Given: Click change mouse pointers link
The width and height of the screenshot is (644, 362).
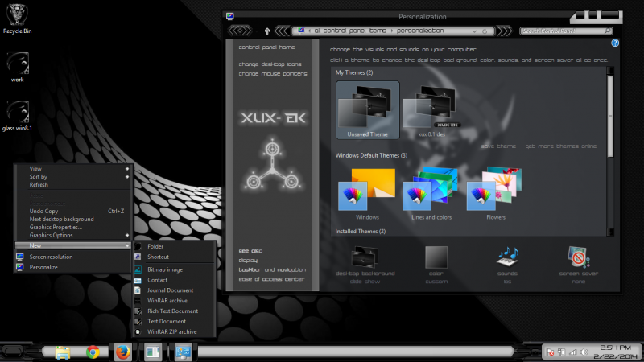Looking at the screenshot, I should click(x=273, y=73).
